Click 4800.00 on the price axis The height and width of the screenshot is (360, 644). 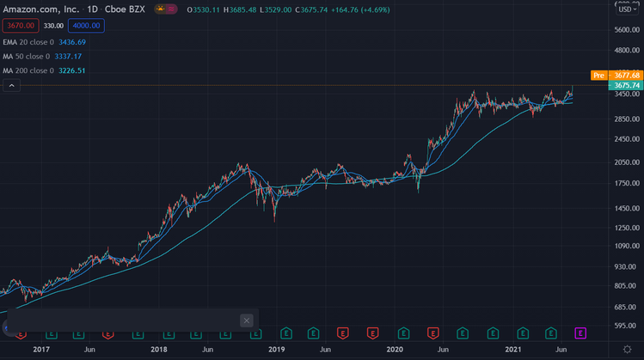coord(627,50)
